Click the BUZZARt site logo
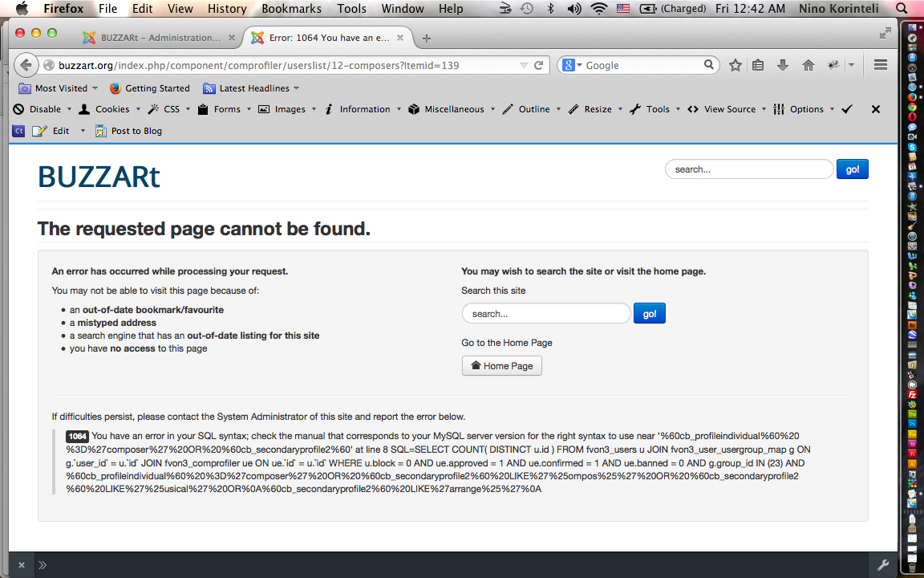This screenshot has height=578, width=924. [99, 177]
